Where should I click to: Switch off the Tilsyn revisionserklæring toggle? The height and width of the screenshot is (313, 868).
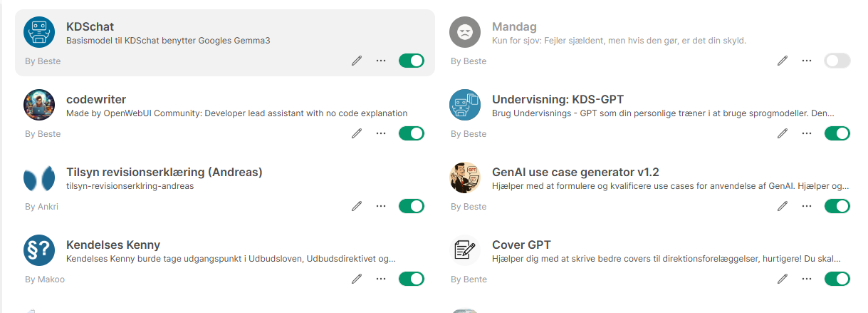click(412, 206)
